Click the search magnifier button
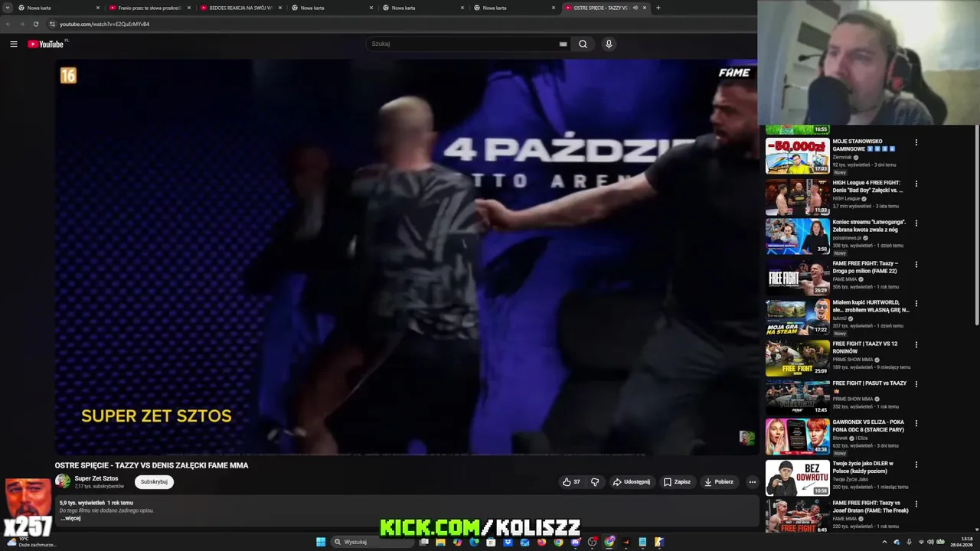The height and width of the screenshot is (551, 980). (x=583, y=44)
